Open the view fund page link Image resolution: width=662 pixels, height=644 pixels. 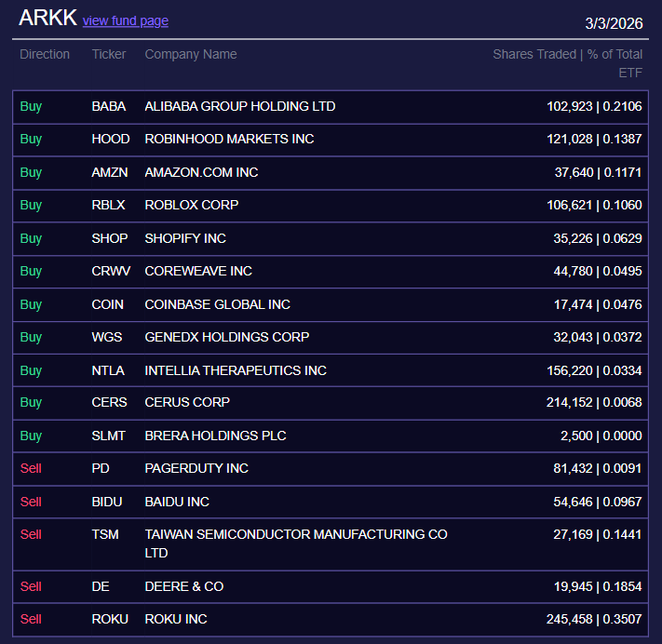click(126, 21)
